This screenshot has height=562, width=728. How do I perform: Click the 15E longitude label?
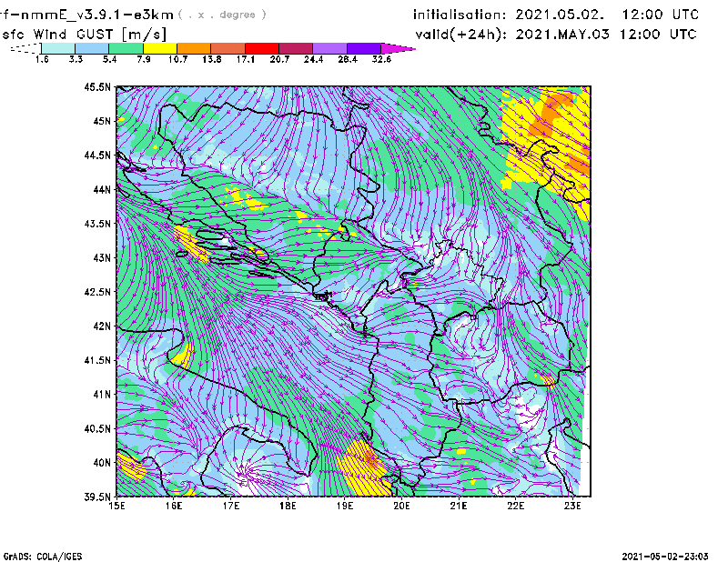coord(116,506)
